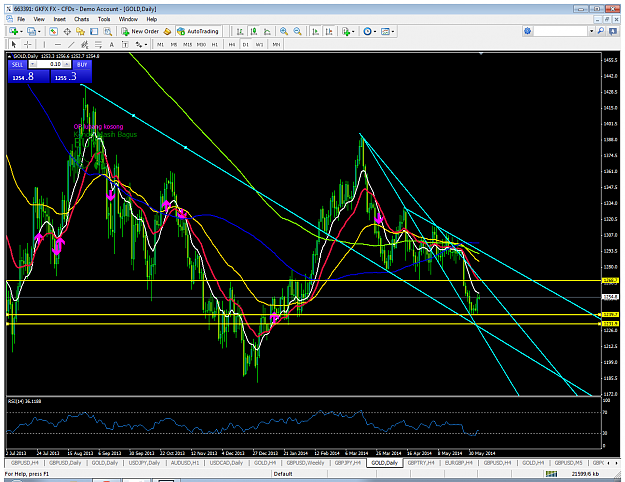The image size is (625, 482).
Task: Select the trendline tool
Action: pyautogui.click(x=71, y=44)
